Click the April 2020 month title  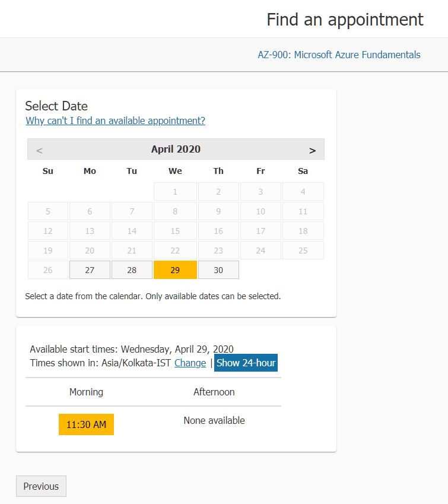click(176, 149)
